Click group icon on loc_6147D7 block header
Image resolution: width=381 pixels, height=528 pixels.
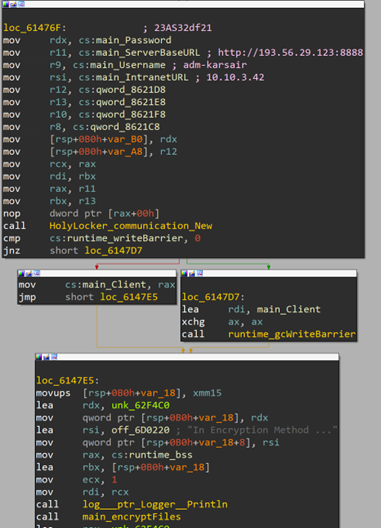click(x=199, y=273)
